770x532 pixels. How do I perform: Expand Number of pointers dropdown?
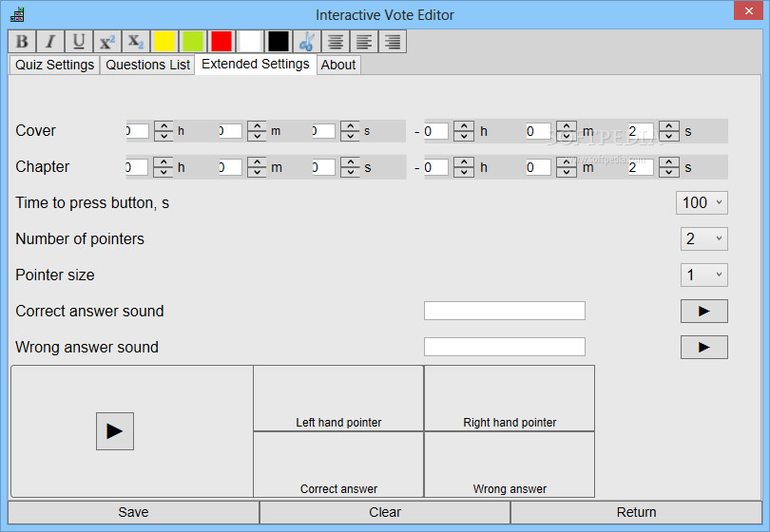(704, 239)
